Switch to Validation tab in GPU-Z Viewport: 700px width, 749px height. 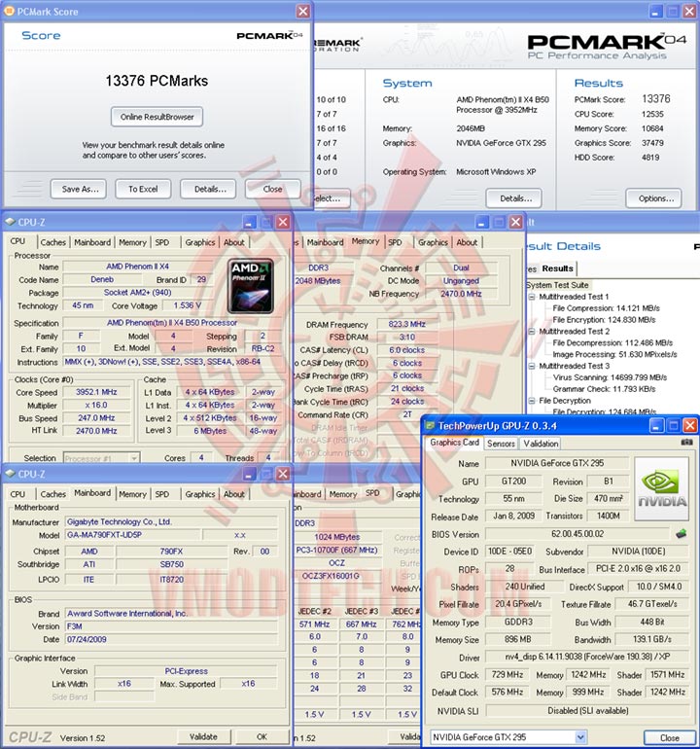pyautogui.click(x=541, y=444)
